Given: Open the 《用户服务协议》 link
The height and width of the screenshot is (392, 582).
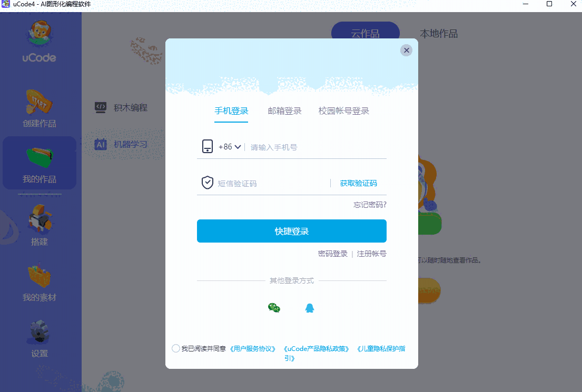Looking at the screenshot, I should coord(253,349).
